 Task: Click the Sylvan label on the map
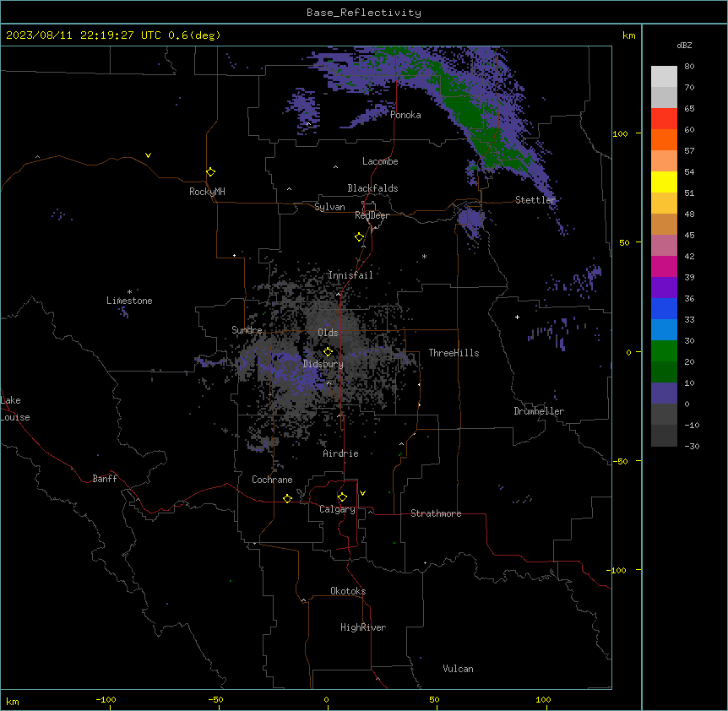pos(329,207)
